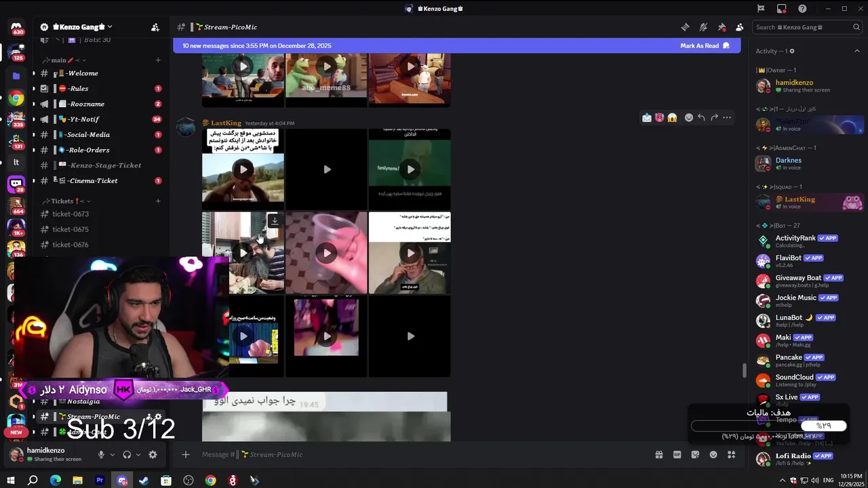Click the Message #Stream-PicoMic text box
This screenshot has height=488, width=868.
coord(420,455)
